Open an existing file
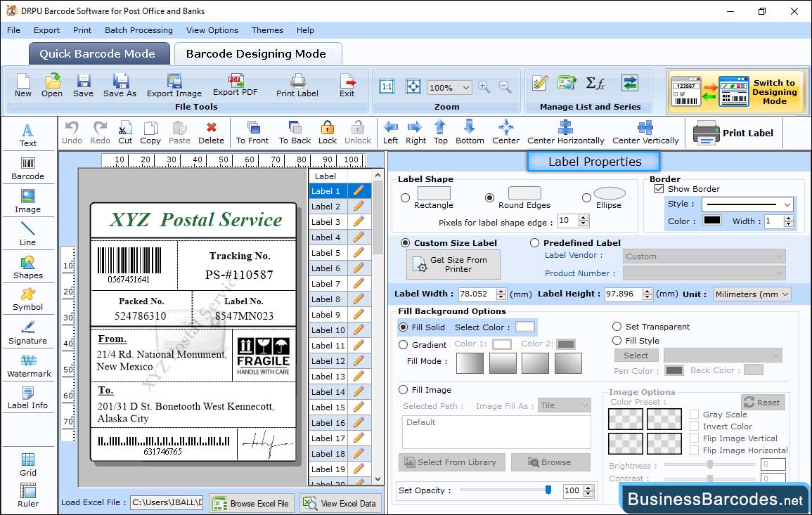The height and width of the screenshot is (515, 812). (52, 86)
